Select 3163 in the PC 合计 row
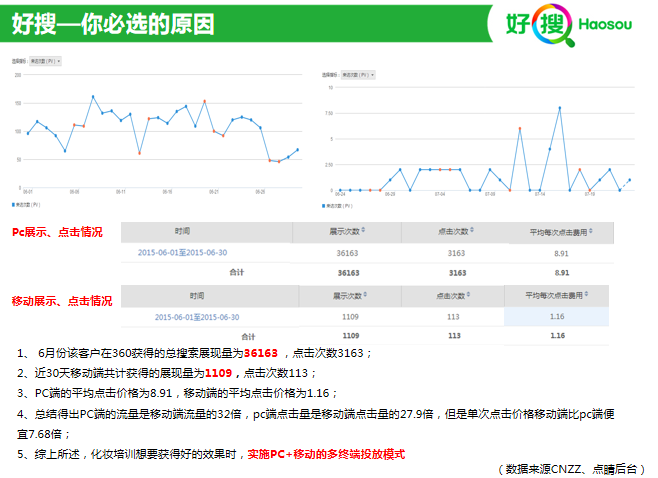658x478 pixels. 457,273
